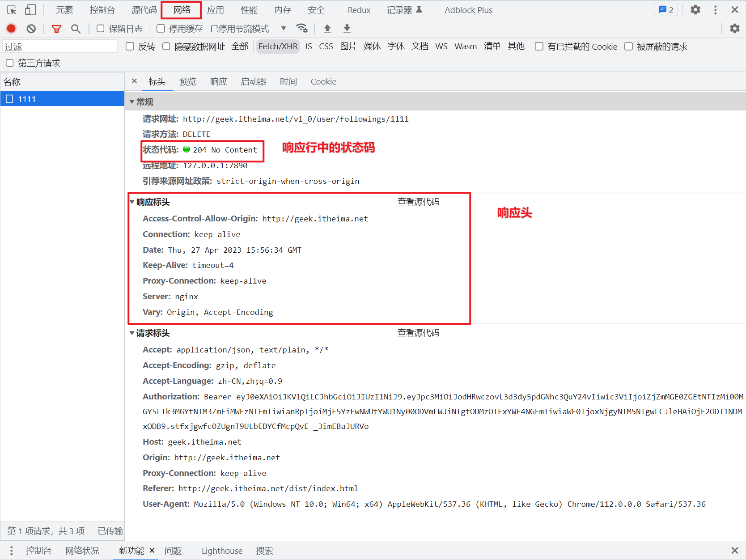Switch to the 元素 panel tab
Image resolution: width=746 pixels, height=560 pixels.
point(64,10)
